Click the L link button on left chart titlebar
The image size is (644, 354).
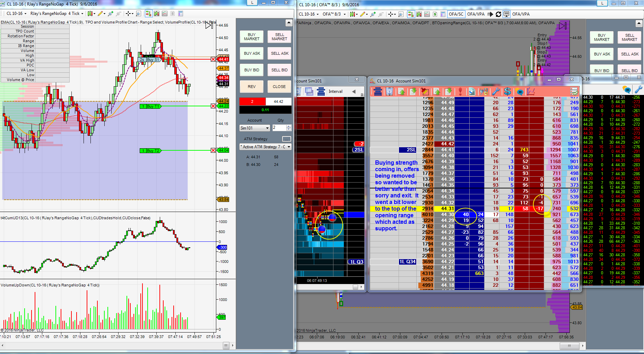tap(252, 3)
